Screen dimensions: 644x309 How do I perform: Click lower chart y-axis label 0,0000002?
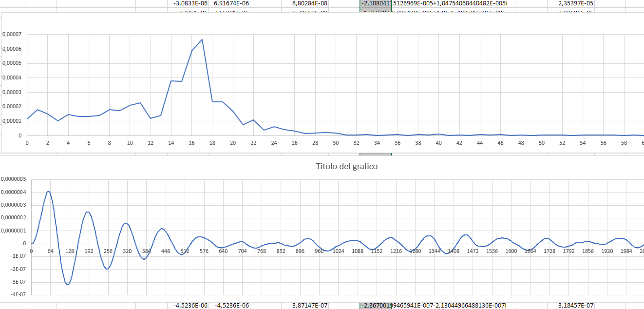point(13,218)
